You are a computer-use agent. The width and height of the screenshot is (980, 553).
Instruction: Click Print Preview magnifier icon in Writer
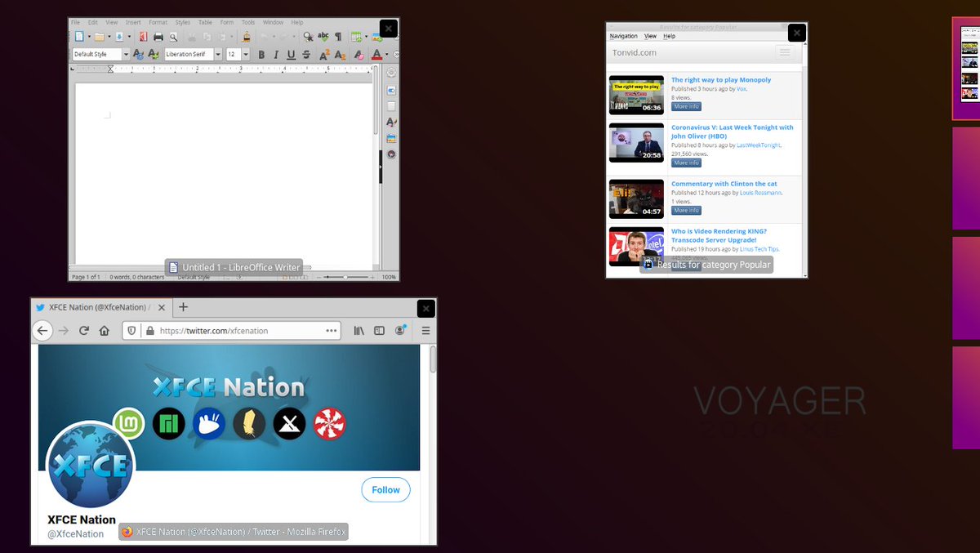(x=173, y=37)
